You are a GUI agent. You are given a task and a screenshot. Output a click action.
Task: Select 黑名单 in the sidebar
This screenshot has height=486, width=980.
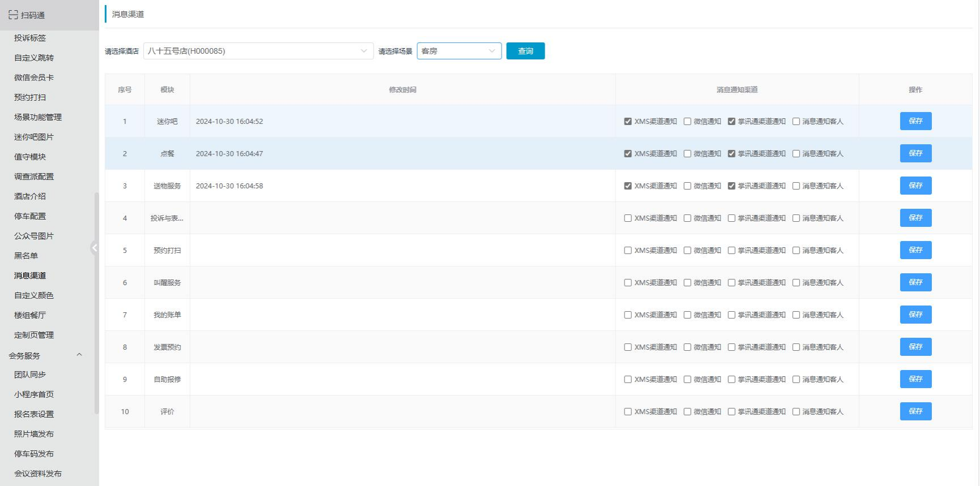click(26, 256)
